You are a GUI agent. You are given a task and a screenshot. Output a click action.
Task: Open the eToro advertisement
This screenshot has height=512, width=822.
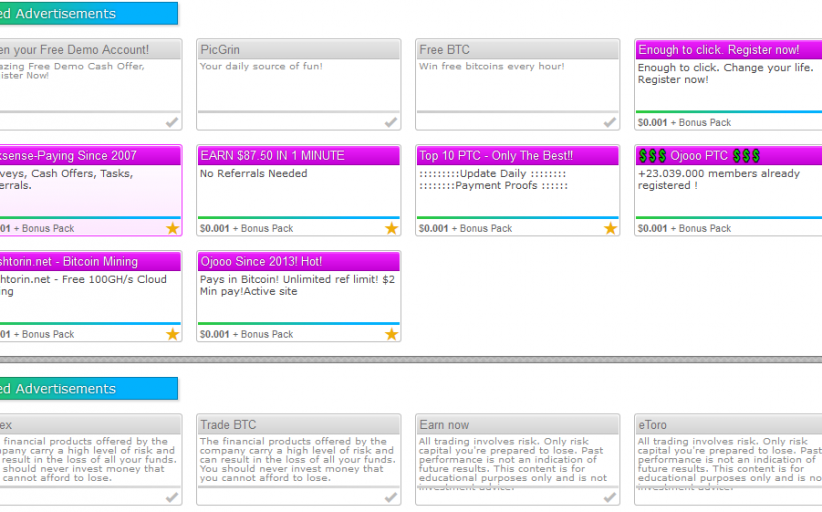coord(652,425)
